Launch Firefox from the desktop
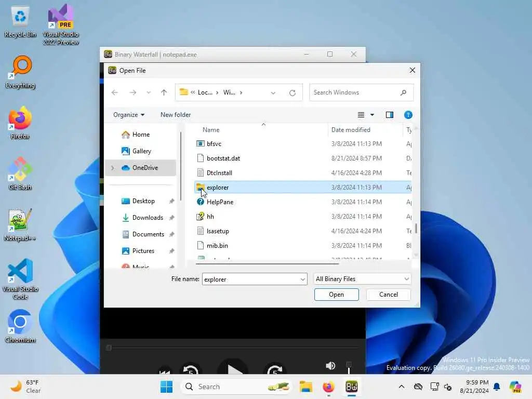The width and height of the screenshot is (532, 399). 20,123
